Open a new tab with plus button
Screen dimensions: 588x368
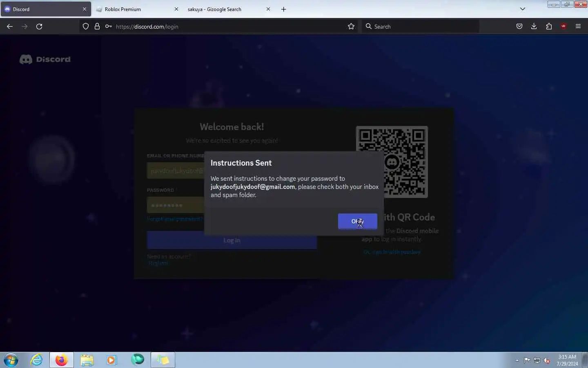click(x=284, y=9)
